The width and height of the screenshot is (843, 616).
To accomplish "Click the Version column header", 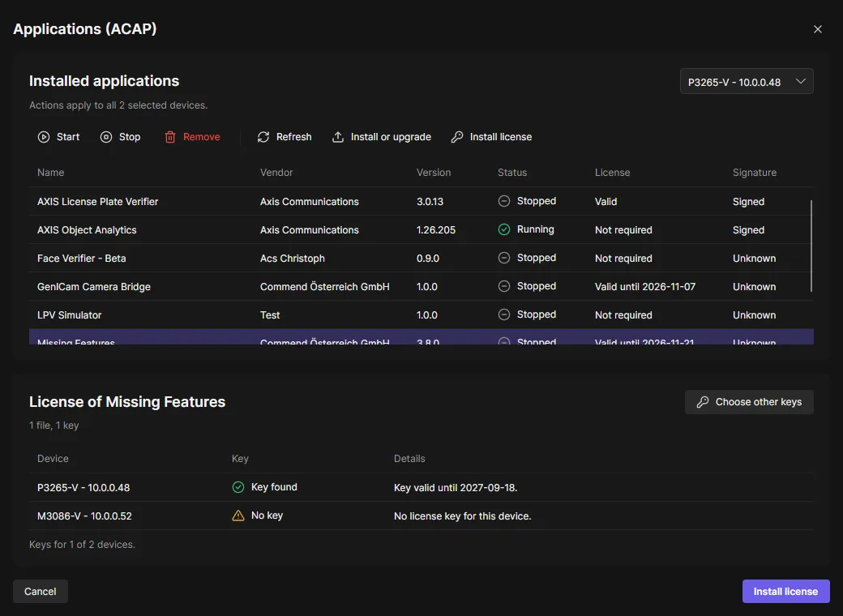I will coord(434,173).
